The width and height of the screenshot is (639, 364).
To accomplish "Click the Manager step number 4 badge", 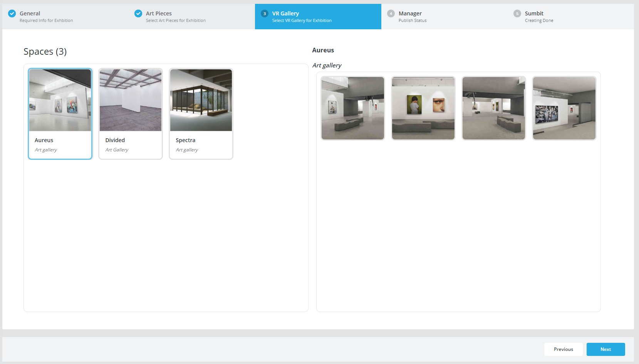I will (391, 13).
